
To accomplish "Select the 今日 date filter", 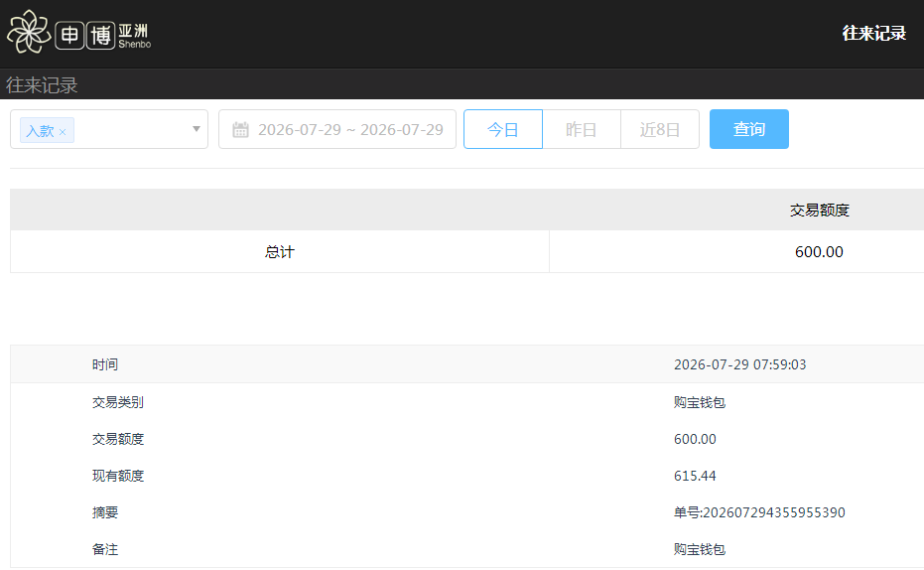I will 502,129.
